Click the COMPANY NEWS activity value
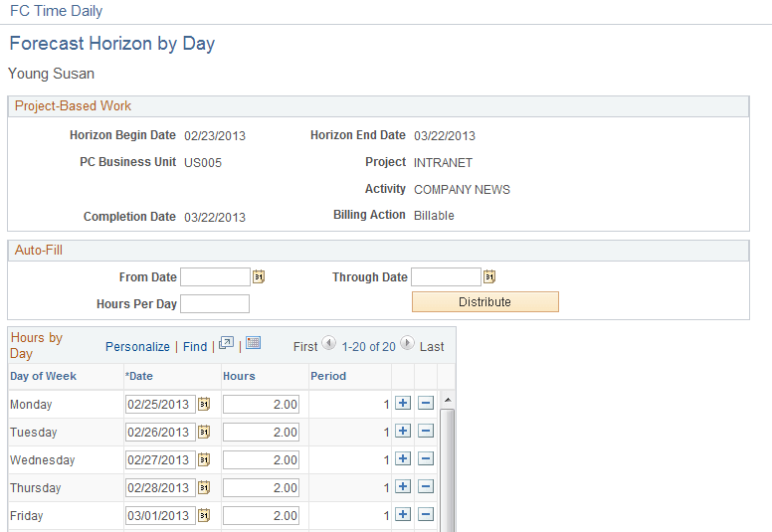 tap(462, 190)
